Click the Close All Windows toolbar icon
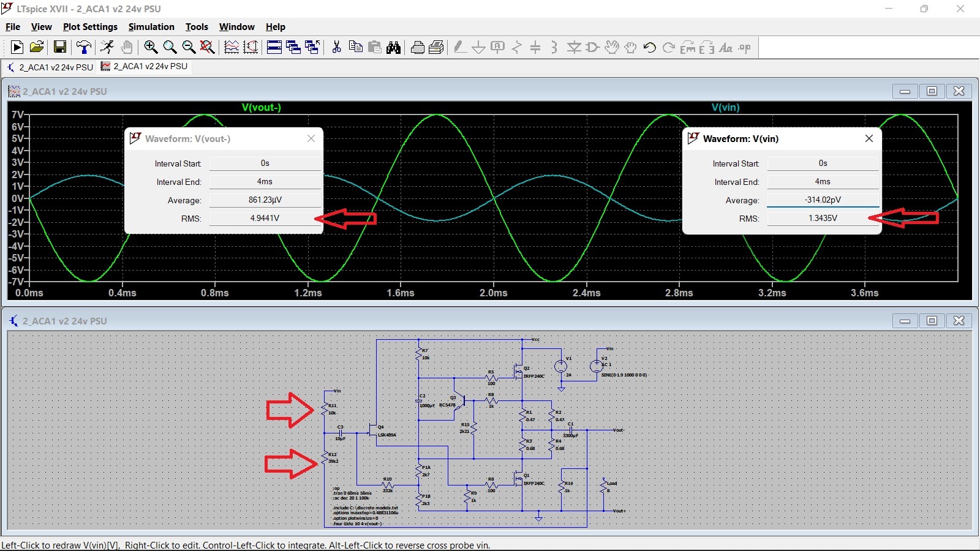Screen dimensions: 980x551 click(x=312, y=47)
